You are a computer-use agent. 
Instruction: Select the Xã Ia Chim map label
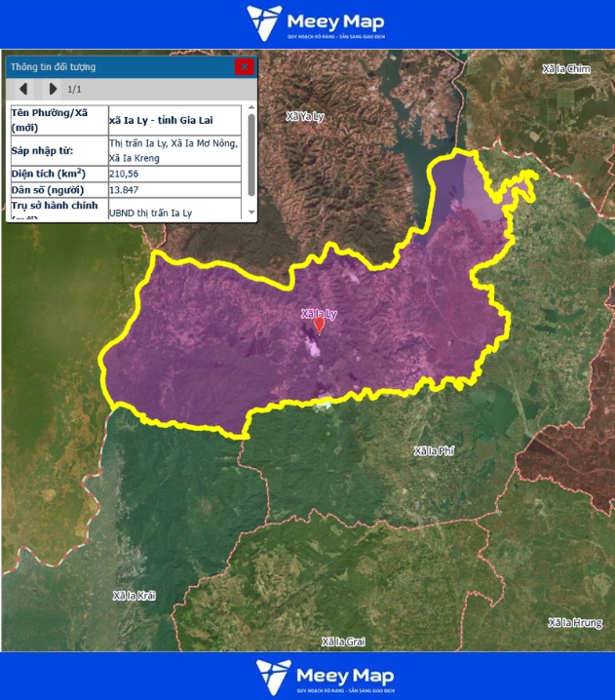click(566, 68)
